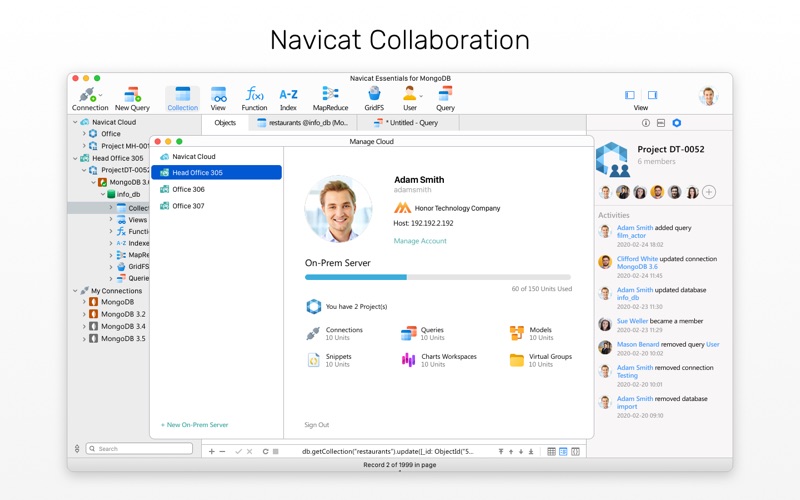
Task: Open the User toolbar icon
Action: pos(410,99)
